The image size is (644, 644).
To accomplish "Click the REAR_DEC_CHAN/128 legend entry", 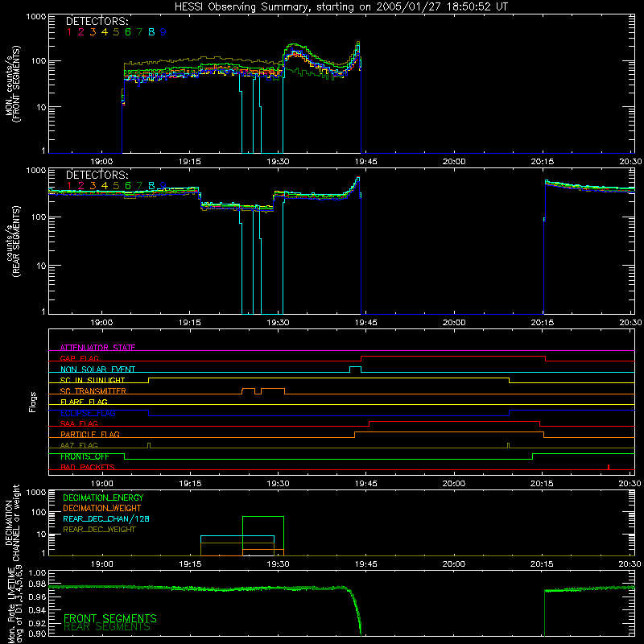I will tap(106, 518).
